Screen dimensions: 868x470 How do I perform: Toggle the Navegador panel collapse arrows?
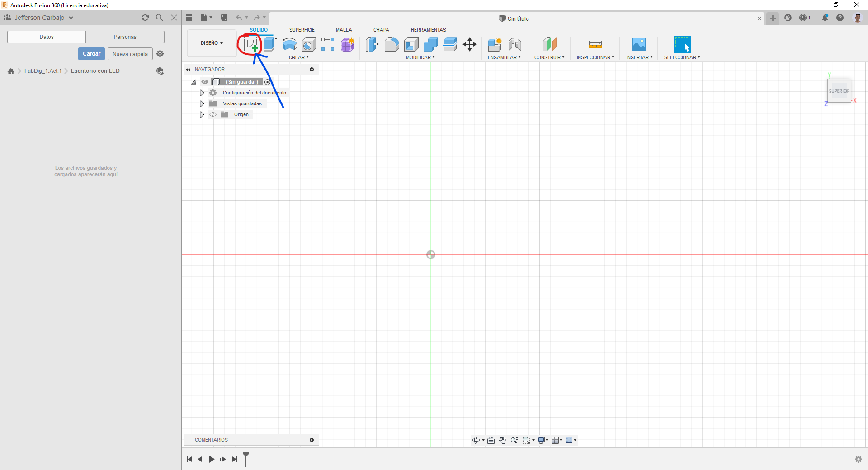pos(189,69)
